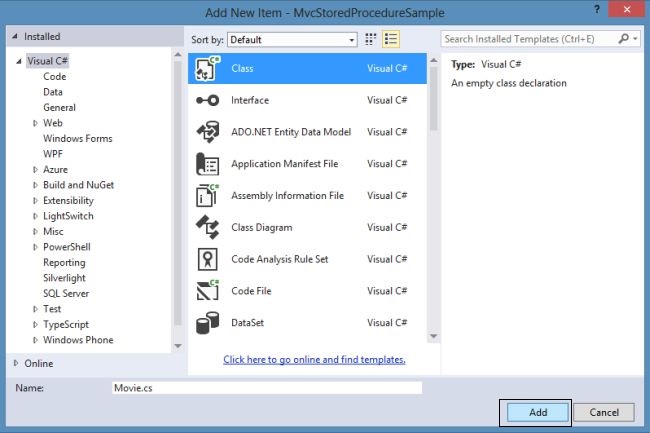Click the Add button
The width and height of the screenshot is (650, 433).
pos(537,412)
